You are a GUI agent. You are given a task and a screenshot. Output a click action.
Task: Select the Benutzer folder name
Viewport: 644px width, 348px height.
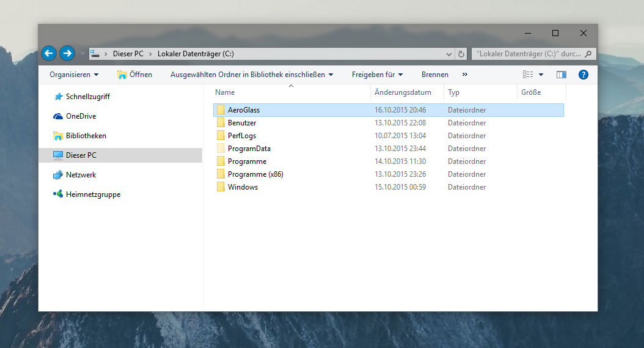pos(242,123)
